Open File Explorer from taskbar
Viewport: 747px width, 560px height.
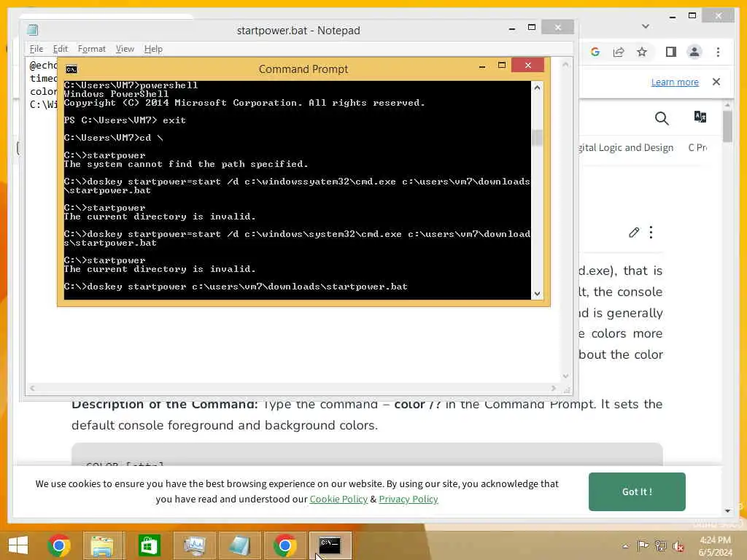(x=102, y=545)
